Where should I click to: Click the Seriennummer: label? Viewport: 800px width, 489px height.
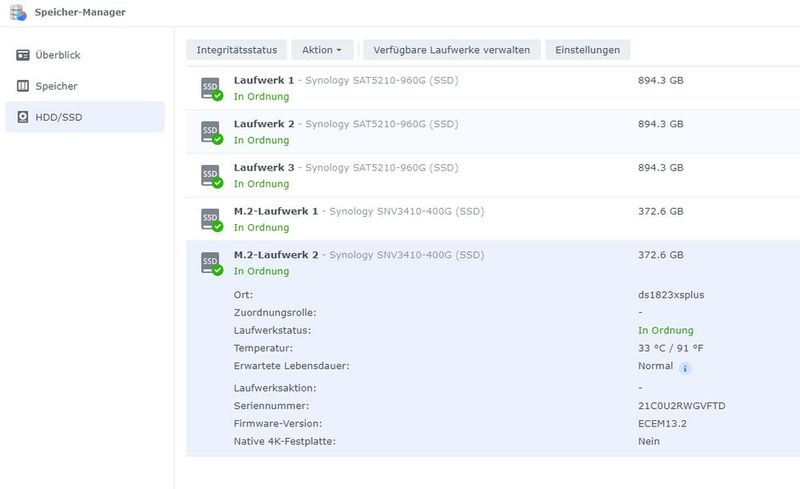click(271, 406)
